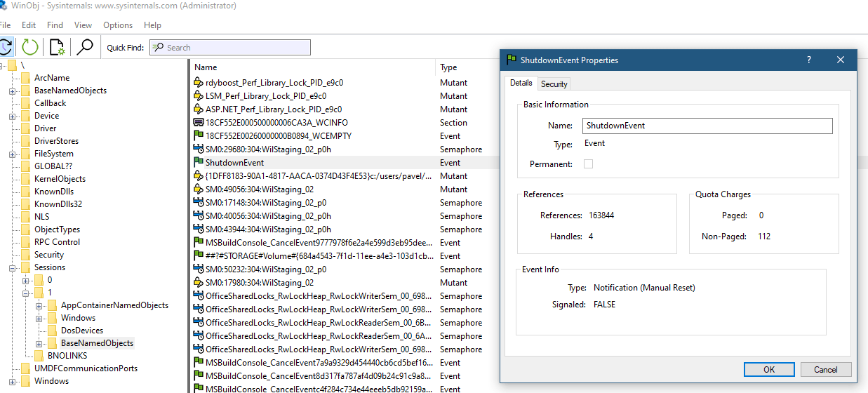Click the icon beside SM0:17980:304:WilStaging_02
This screenshot has height=393, width=868.
[199, 283]
